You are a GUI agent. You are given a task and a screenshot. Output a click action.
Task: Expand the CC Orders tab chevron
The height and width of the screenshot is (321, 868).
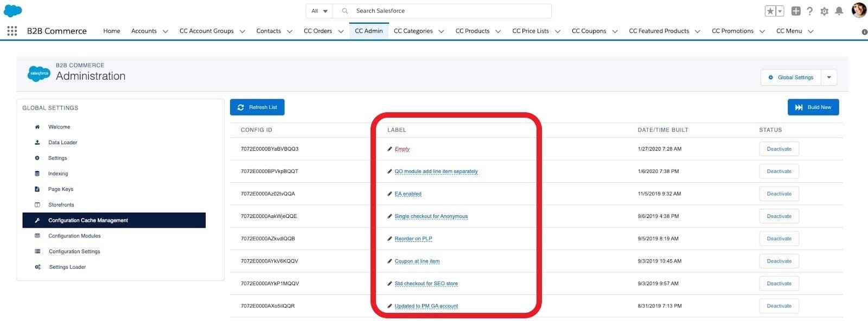click(x=341, y=31)
